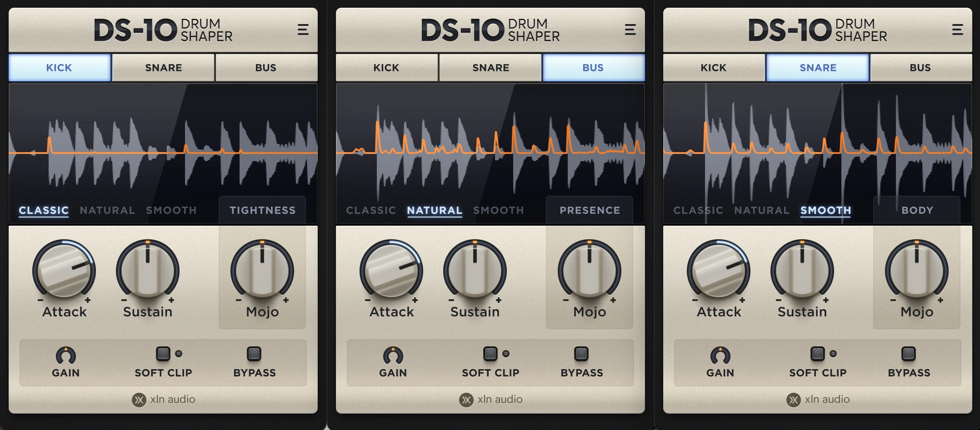The width and height of the screenshot is (980, 430).
Task: Choose SMOOTH mode in the left plugin
Action: pyautogui.click(x=171, y=211)
